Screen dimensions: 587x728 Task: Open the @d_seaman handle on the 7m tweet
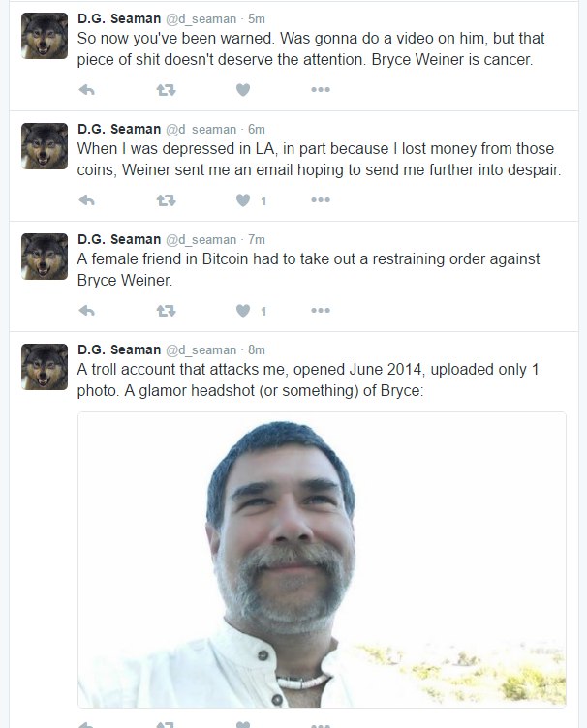[201, 239]
